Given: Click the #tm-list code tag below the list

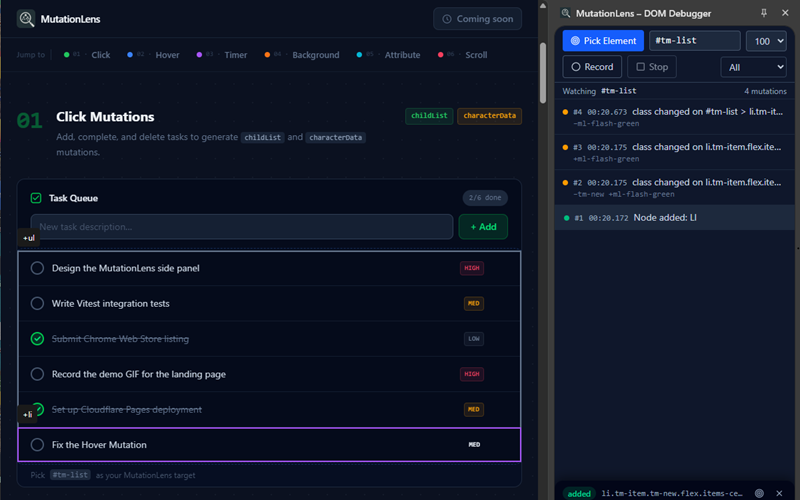Looking at the screenshot, I should [70, 475].
